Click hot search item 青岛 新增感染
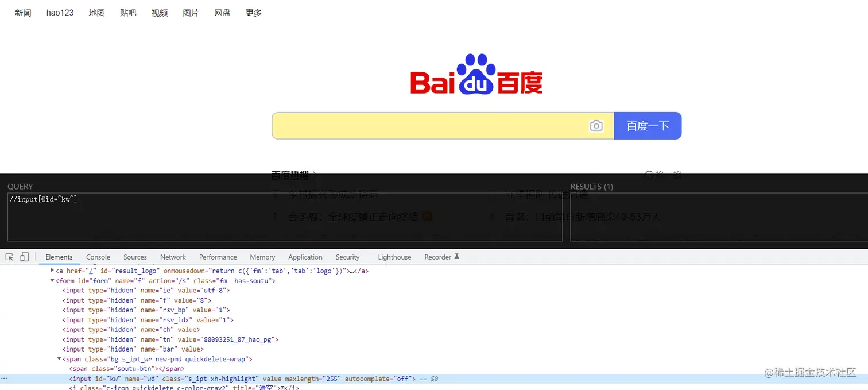Viewport: 868px width, 390px height. pyautogui.click(x=583, y=217)
